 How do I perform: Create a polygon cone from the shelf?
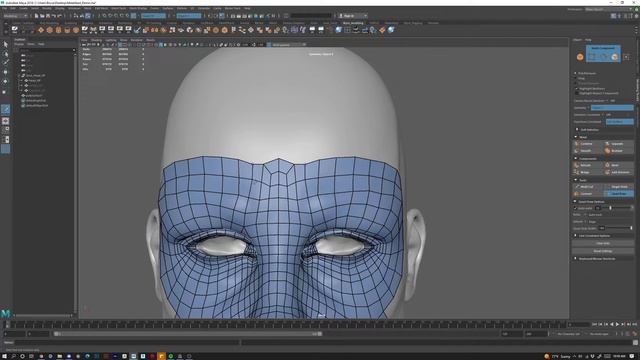[67, 30]
